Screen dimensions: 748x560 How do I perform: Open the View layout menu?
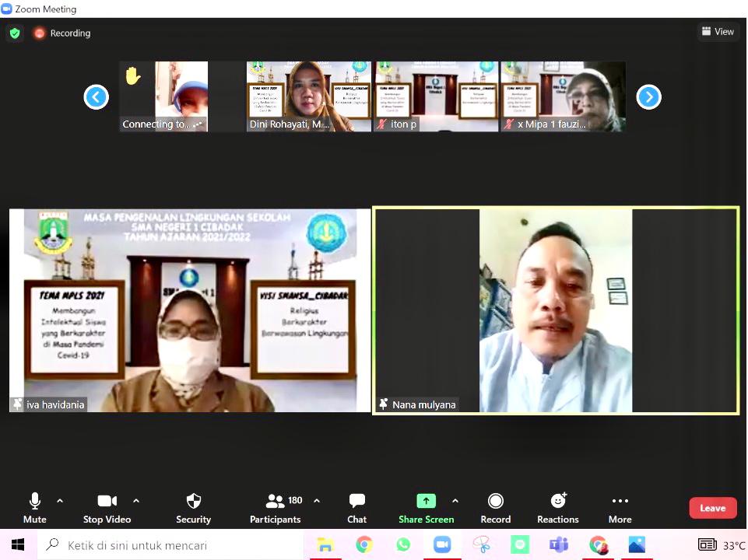click(x=717, y=32)
